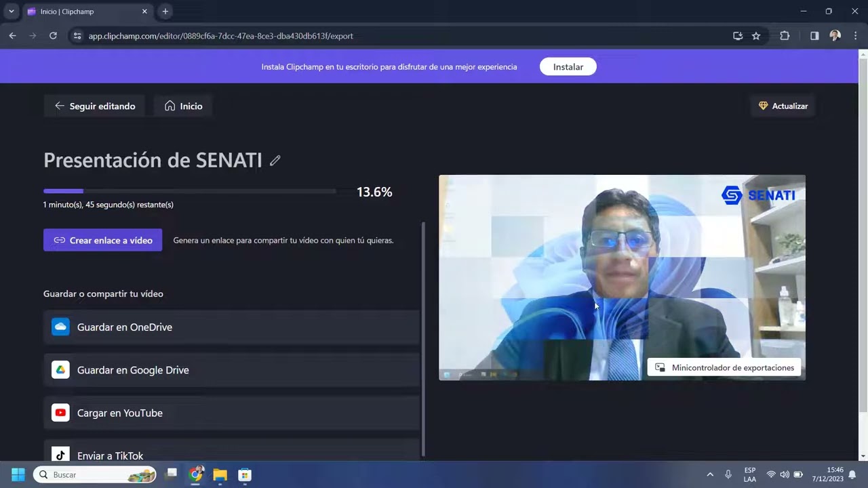Image resolution: width=868 pixels, height=488 pixels.
Task: Close the Inicio | Clipchamp tab
Action: (144, 12)
